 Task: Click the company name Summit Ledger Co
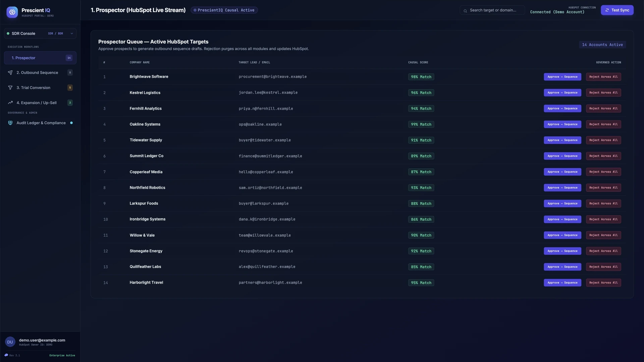tap(147, 156)
